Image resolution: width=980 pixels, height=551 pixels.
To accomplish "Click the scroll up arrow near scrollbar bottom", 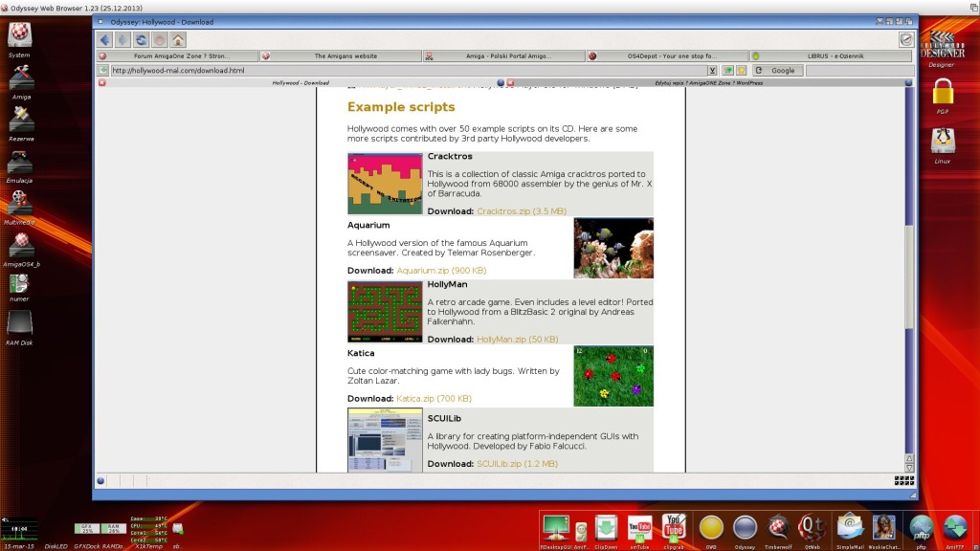I will tap(909, 458).
